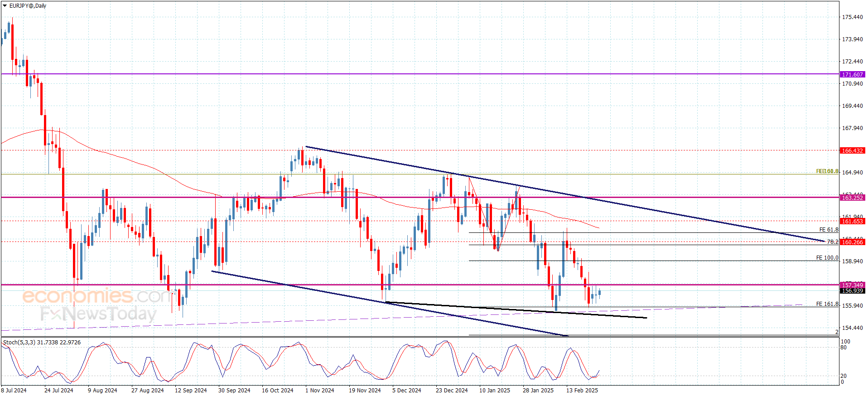Viewport: 868px width, 396px height.
Task: Select the FE 100.0 Fibonacci expansion label
Action: 827,258
